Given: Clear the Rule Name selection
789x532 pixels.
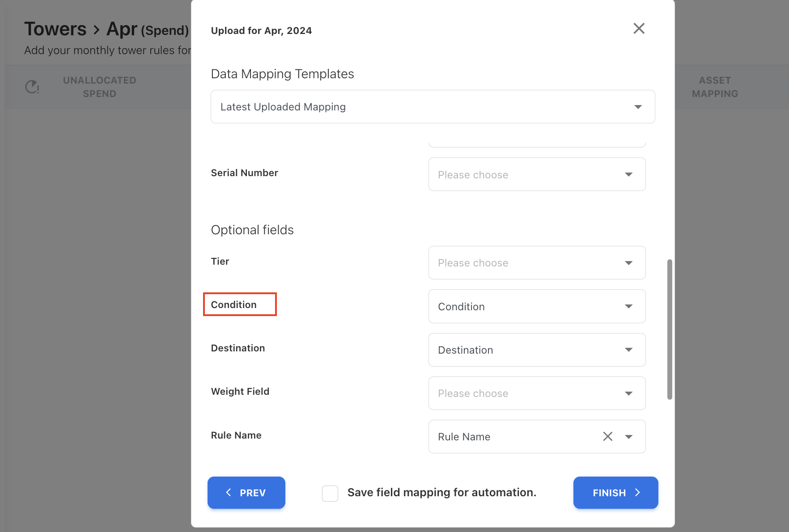Looking at the screenshot, I should 607,436.
